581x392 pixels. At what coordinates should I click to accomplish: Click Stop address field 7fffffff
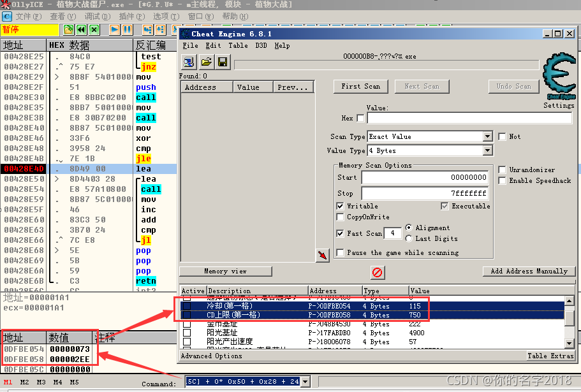pos(425,193)
